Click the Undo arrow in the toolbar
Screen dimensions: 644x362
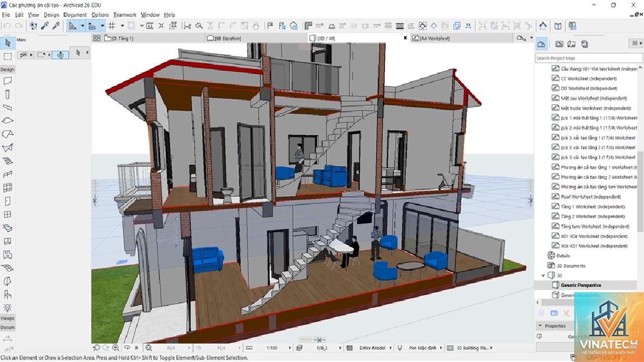(7, 26)
